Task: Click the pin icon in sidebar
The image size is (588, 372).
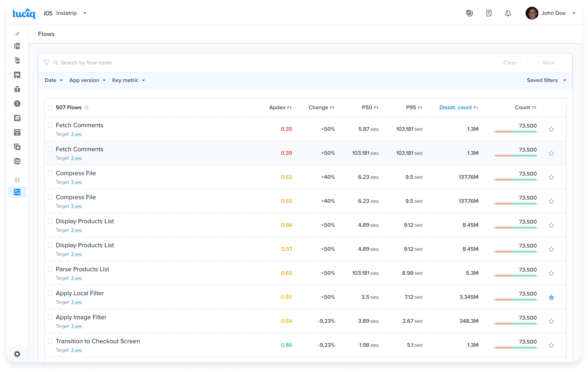Action: click(x=17, y=34)
